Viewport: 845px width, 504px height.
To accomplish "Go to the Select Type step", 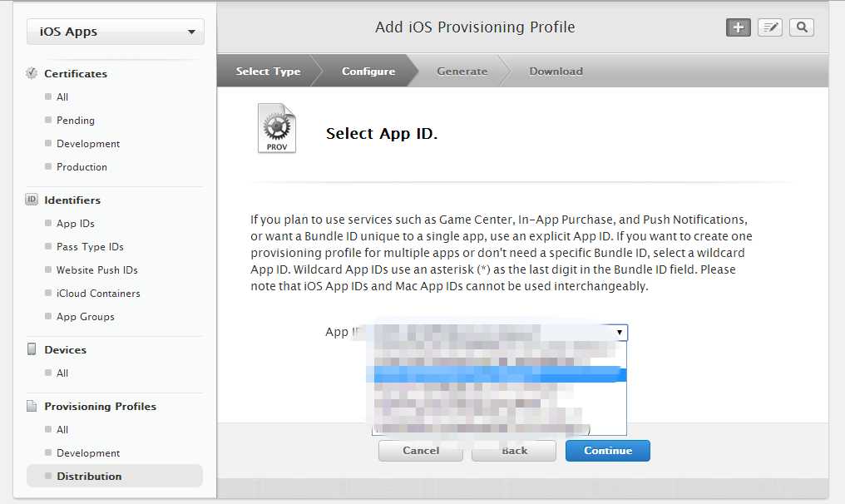I will tap(268, 72).
